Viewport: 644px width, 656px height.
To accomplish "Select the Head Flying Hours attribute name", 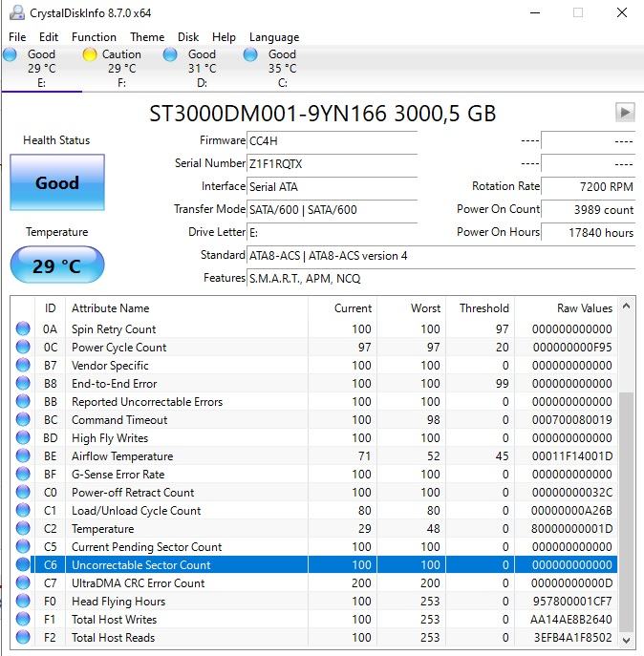I will pos(118,602).
